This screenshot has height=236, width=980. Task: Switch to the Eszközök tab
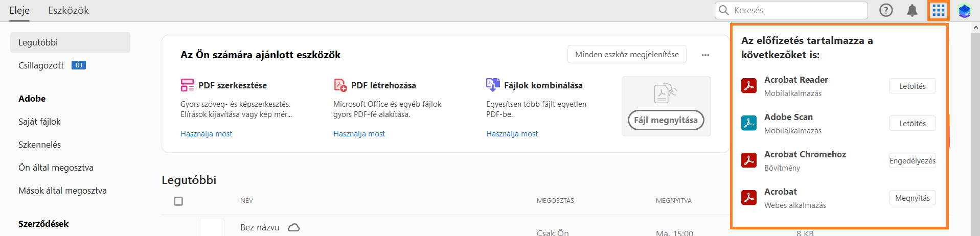pos(69,10)
